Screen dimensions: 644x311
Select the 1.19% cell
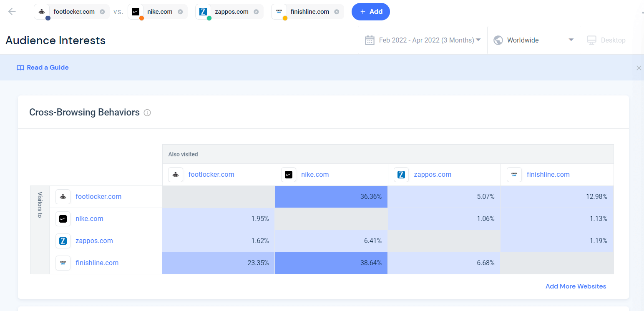(x=557, y=241)
